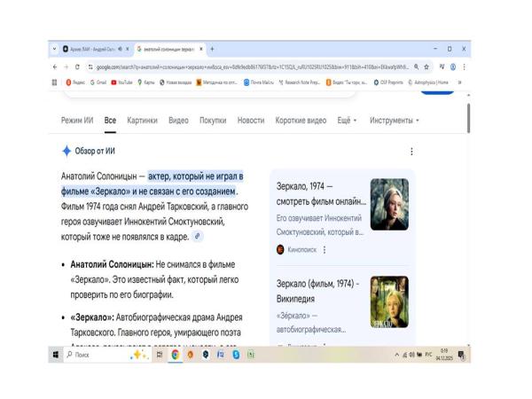Viewport: 532px width, 399px height.
Task: Open a new tab with the plus button
Action: pos(213,48)
